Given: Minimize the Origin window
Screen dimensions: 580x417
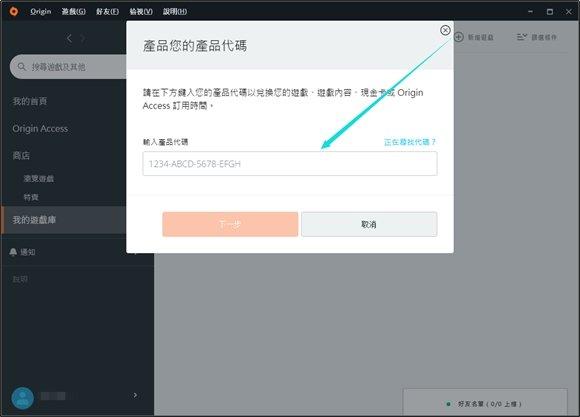Looking at the screenshot, I should pos(530,11).
